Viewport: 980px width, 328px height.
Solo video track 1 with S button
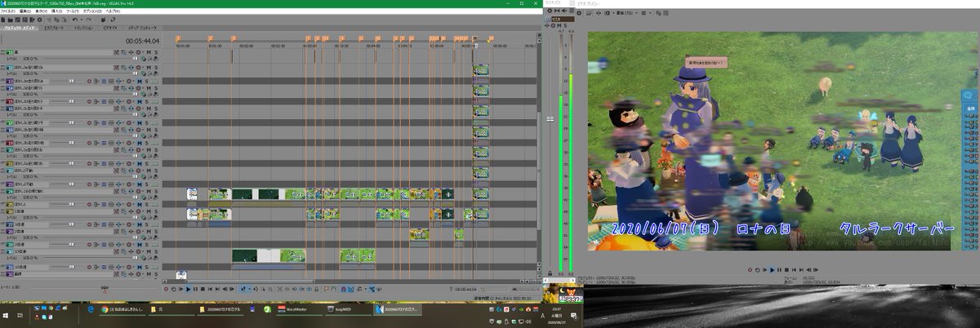pyautogui.click(x=156, y=52)
